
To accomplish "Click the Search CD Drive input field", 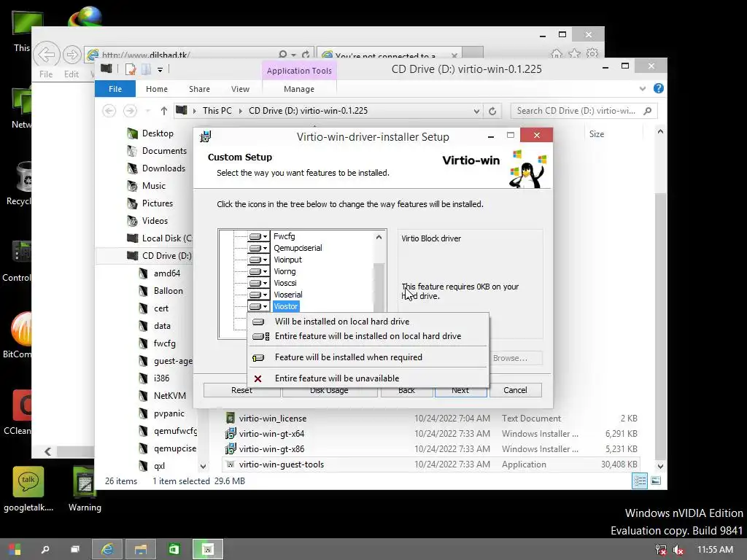I will click(x=584, y=111).
